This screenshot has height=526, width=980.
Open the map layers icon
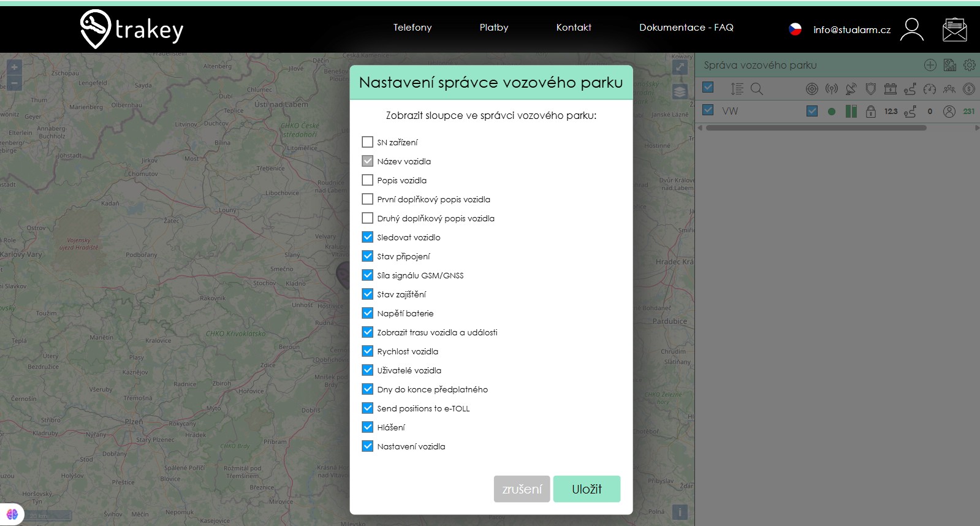tap(680, 92)
